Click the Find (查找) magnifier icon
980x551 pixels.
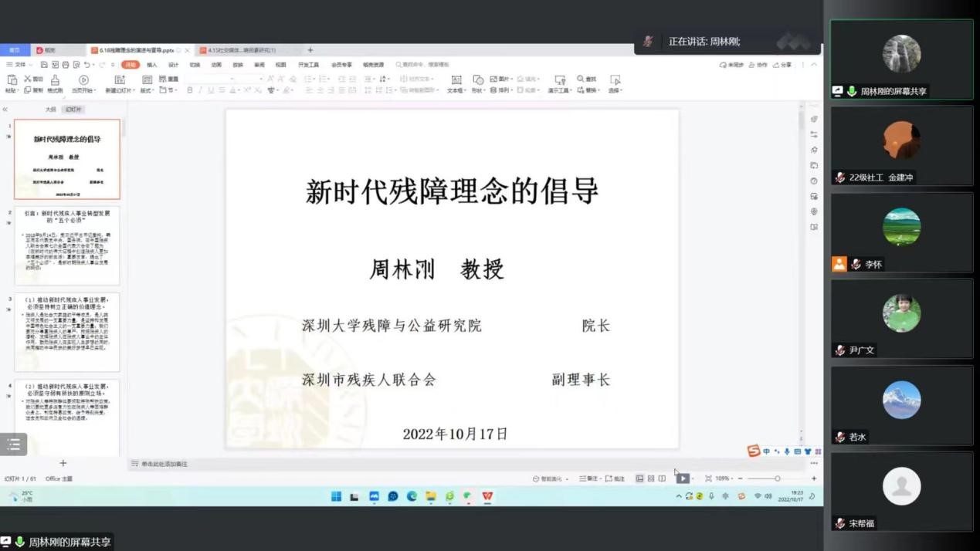pos(581,79)
